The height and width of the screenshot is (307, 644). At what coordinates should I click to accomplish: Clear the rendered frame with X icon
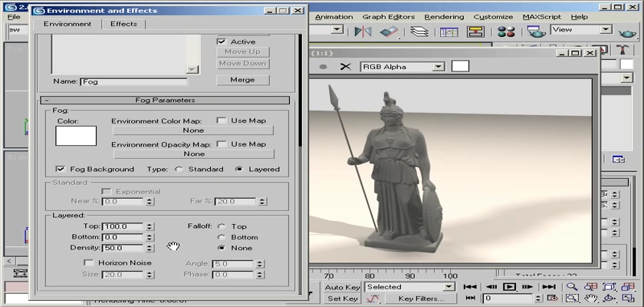[x=346, y=67]
